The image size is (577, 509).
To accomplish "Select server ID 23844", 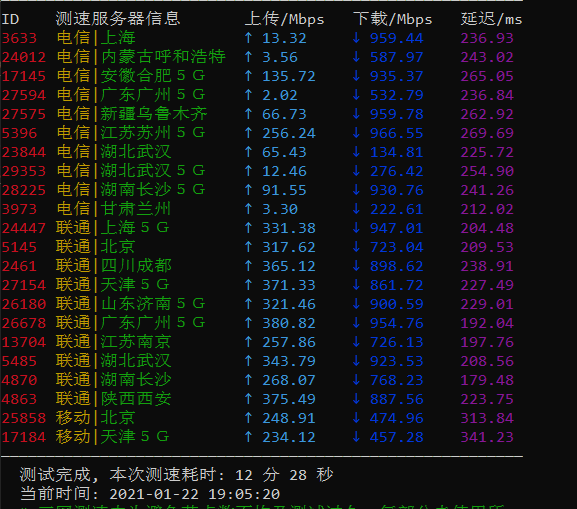I will 24,152.
